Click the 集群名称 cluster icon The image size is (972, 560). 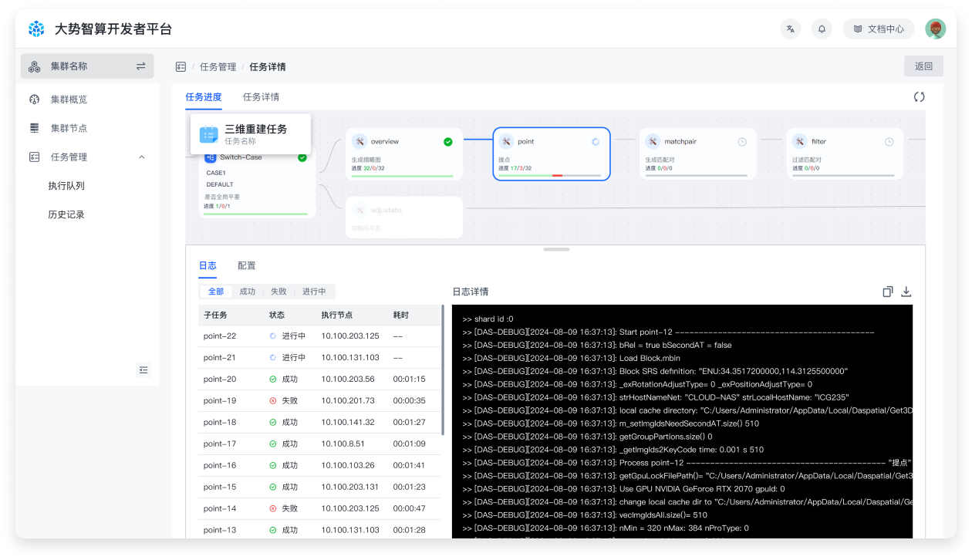click(35, 66)
